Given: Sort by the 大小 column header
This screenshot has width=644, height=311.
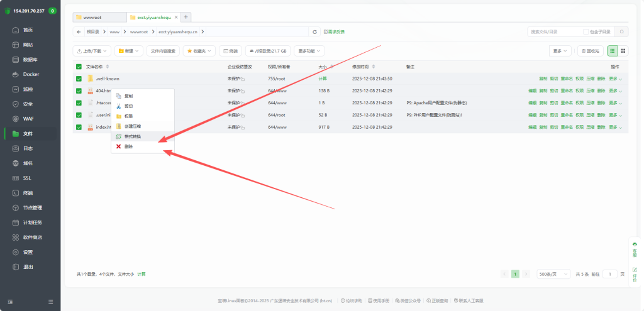Looking at the screenshot, I should pyautogui.click(x=323, y=67).
